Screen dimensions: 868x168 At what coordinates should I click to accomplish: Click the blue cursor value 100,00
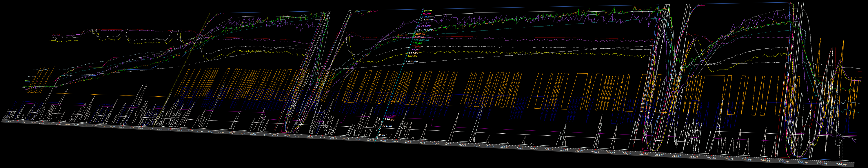[427, 17]
